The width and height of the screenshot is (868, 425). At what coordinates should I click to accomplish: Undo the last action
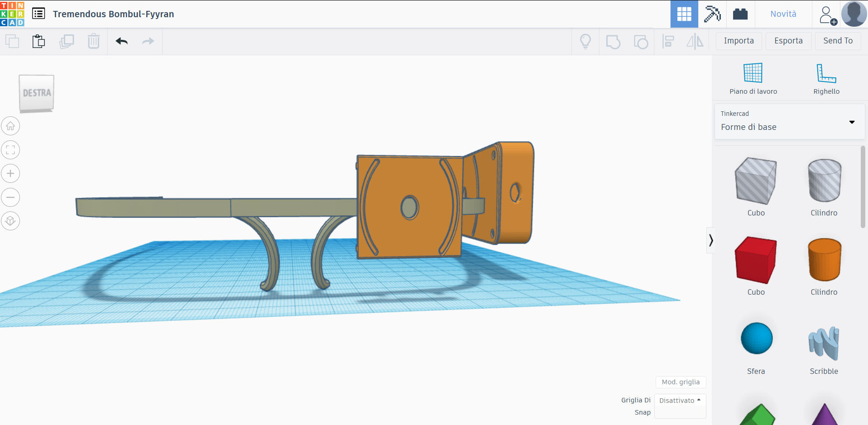tap(122, 41)
